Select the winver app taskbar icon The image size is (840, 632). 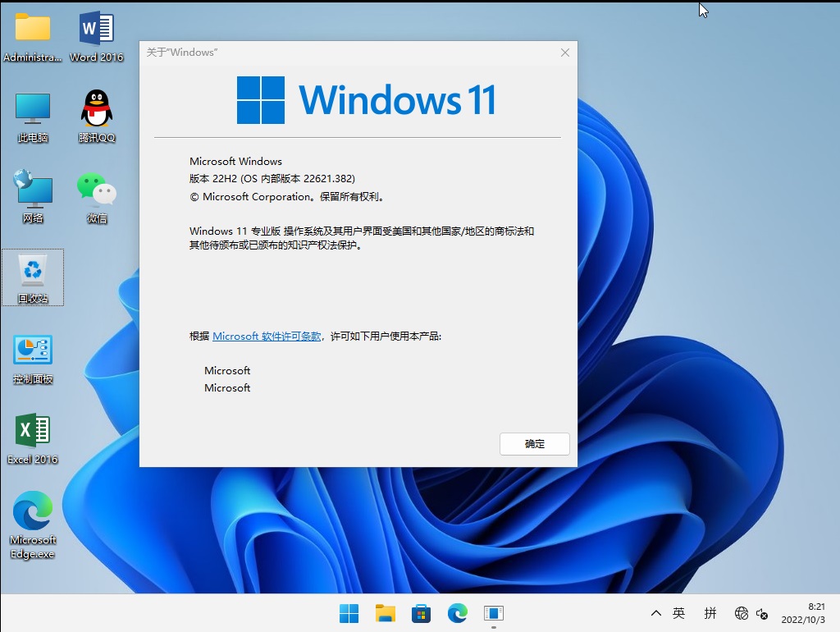click(493, 613)
